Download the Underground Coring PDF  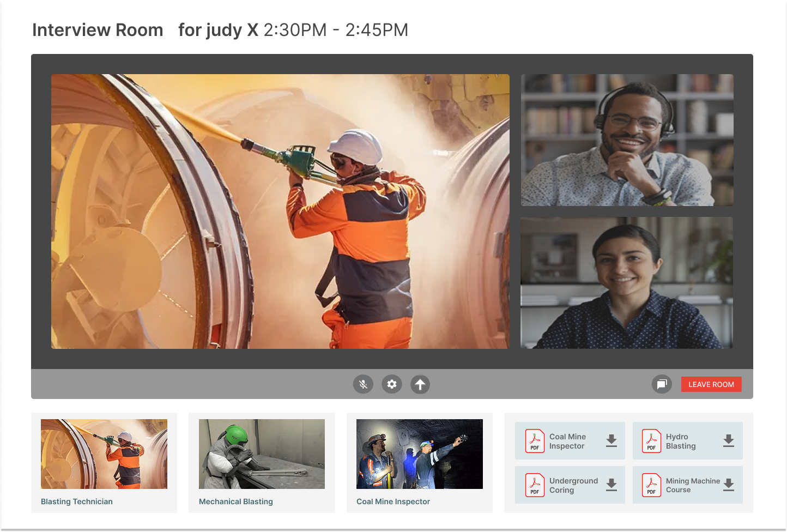tap(612, 485)
